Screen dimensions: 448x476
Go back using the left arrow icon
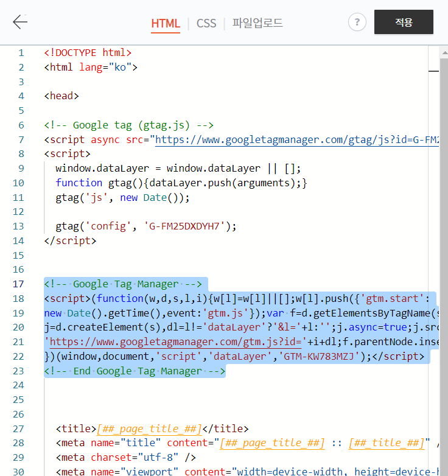(x=20, y=22)
